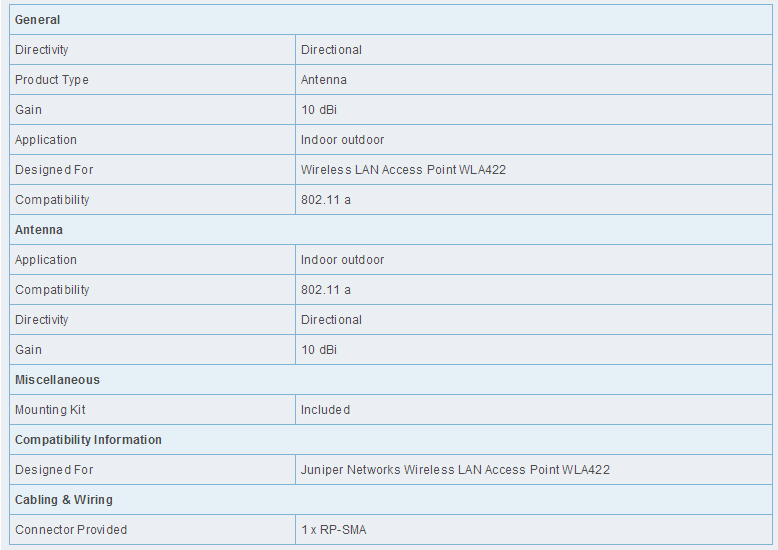This screenshot has height=550, width=778.
Task: Click Designed For label under General section
Action: [x=54, y=170]
